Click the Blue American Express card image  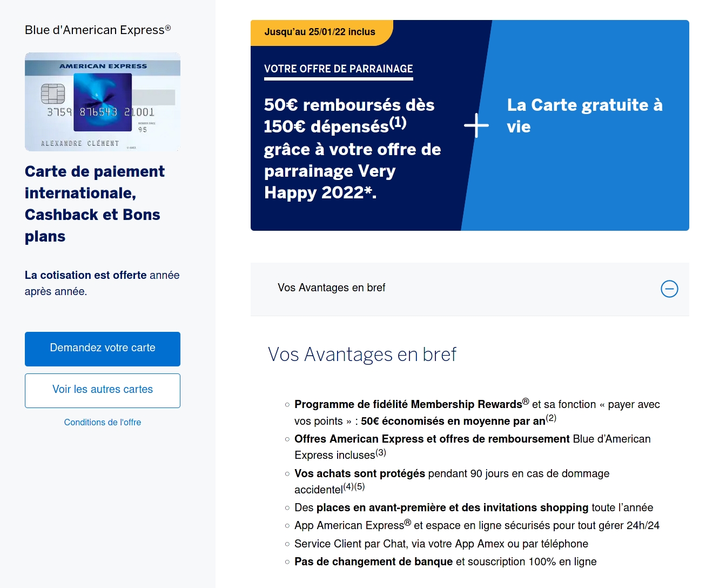(103, 102)
